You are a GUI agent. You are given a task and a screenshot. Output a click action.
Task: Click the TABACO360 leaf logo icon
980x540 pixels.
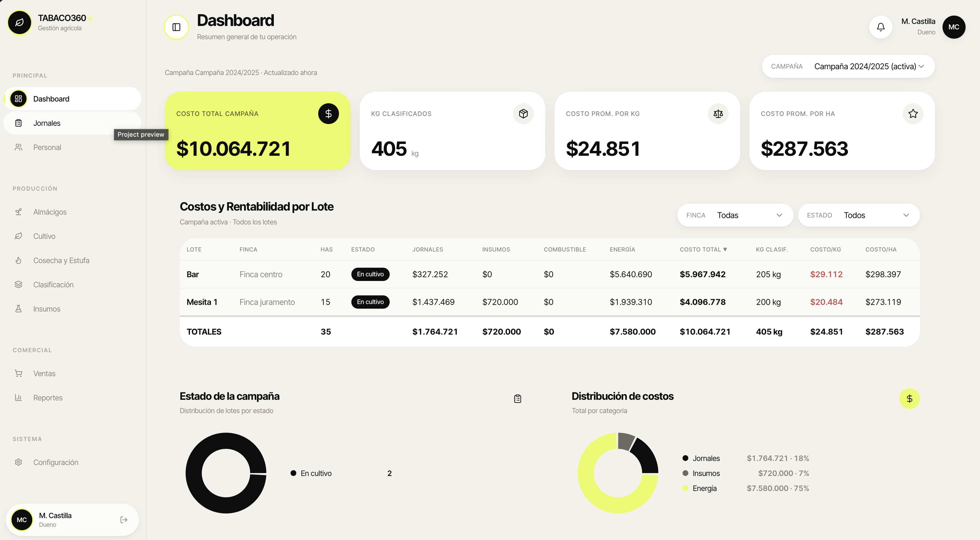coord(19,22)
